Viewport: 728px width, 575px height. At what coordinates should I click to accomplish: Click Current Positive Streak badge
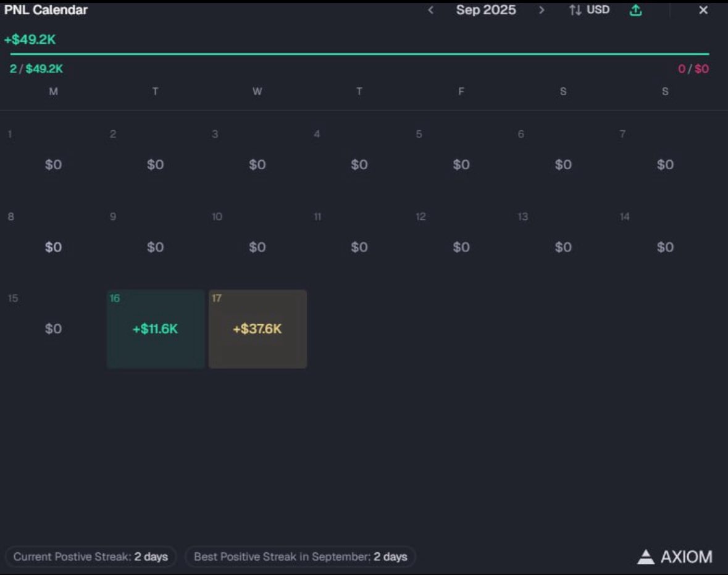point(91,556)
